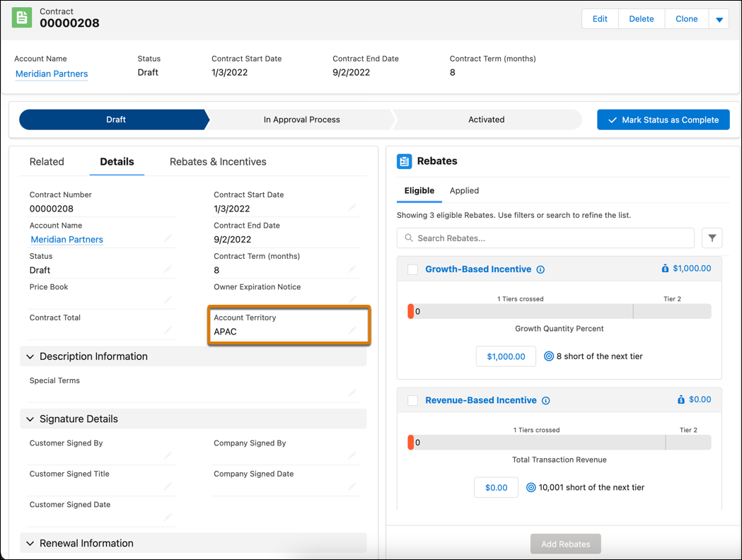This screenshot has height=560, width=742.
Task: Switch to the Applied rebates tab
Action: click(464, 191)
